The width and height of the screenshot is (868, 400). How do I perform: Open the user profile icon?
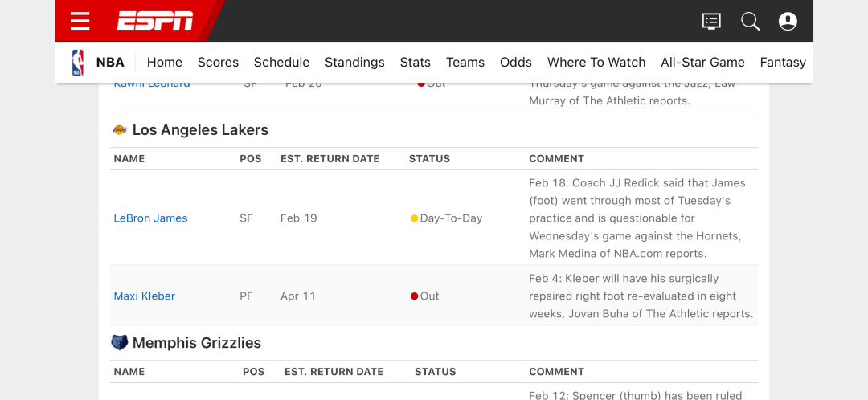[788, 22]
